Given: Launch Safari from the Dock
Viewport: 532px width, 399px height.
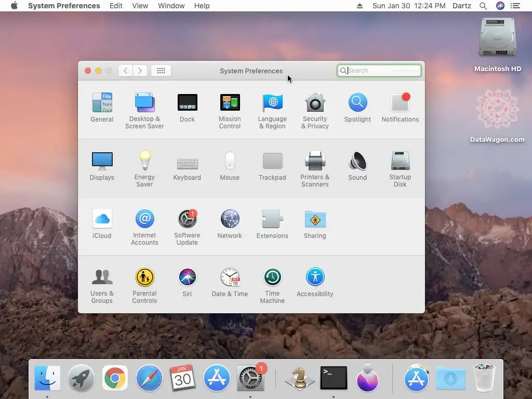Looking at the screenshot, I should 149,378.
